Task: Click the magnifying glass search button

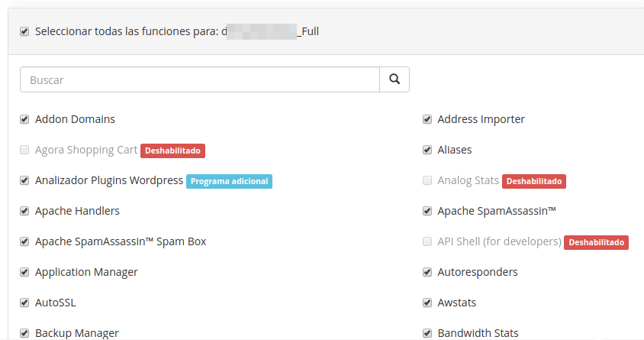Action: click(x=394, y=79)
